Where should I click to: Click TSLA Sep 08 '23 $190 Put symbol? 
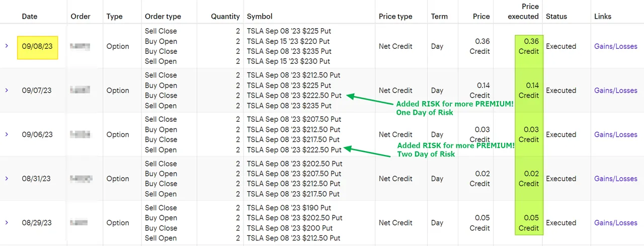coord(289,208)
